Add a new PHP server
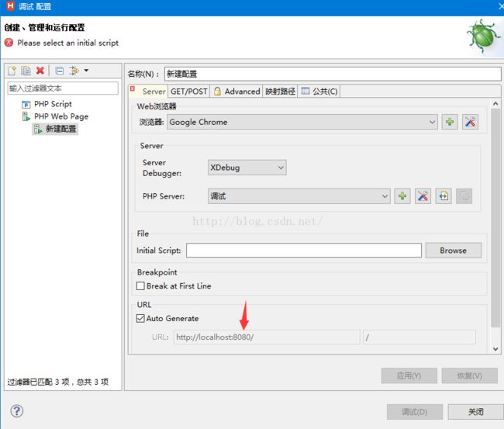 pos(402,196)
